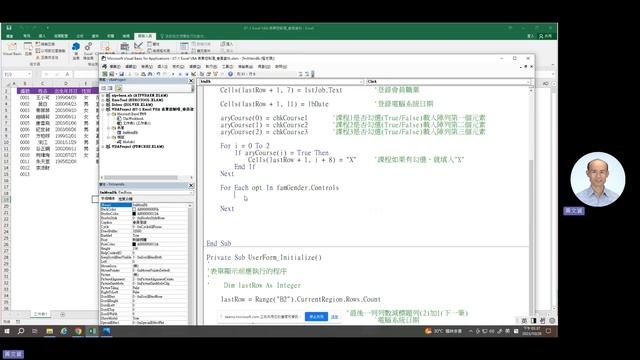The height and width of the screenshot is (360, 640).
Task: Click View Code in Excel ribbon Controls group
Action: coord(158,51)
